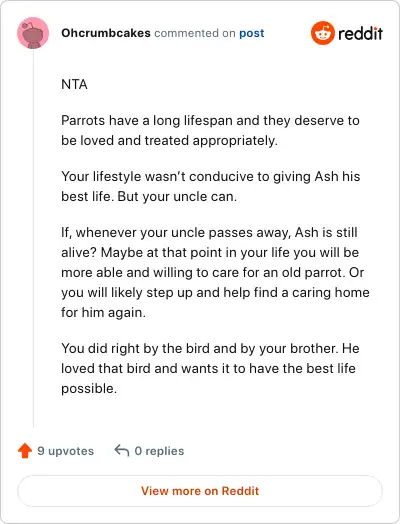Open the Ohcrumbcakes username profile link
Viewport: 400px width, 524px height.
106,33
